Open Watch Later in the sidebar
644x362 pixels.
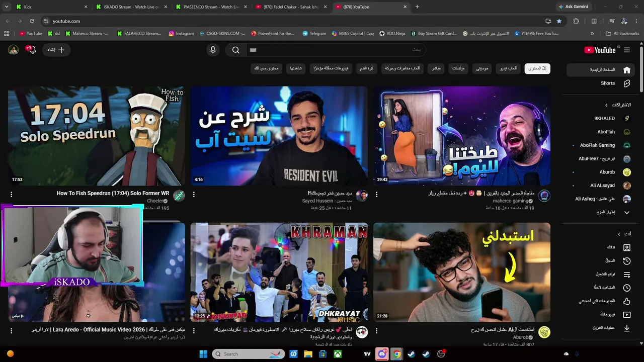(x=601, y=288)
